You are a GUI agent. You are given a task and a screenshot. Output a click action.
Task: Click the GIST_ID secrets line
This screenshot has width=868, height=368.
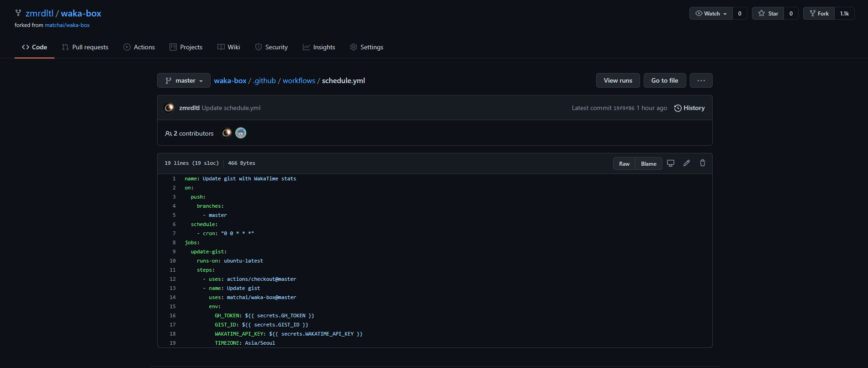point(261,325)
